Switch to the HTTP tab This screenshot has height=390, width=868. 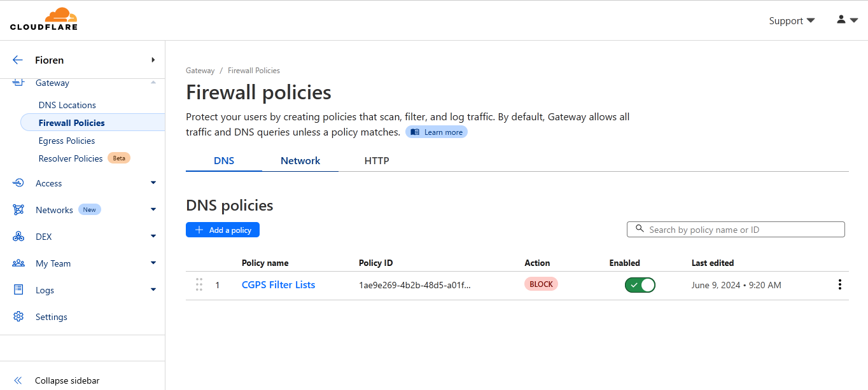coord(377,161)
